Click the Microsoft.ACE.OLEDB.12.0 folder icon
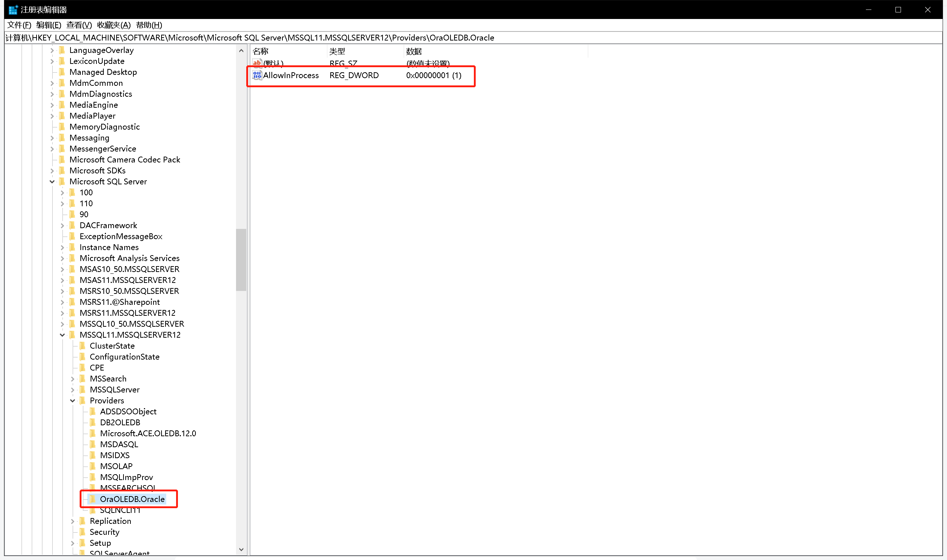The image size is (947, 560). pos(93,433)
